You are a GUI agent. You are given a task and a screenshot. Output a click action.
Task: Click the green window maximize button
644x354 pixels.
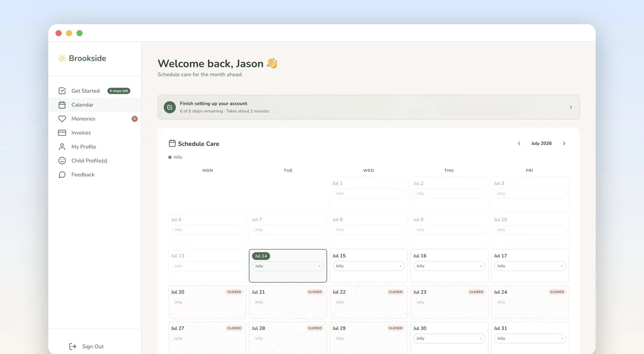tap(80, 33)
